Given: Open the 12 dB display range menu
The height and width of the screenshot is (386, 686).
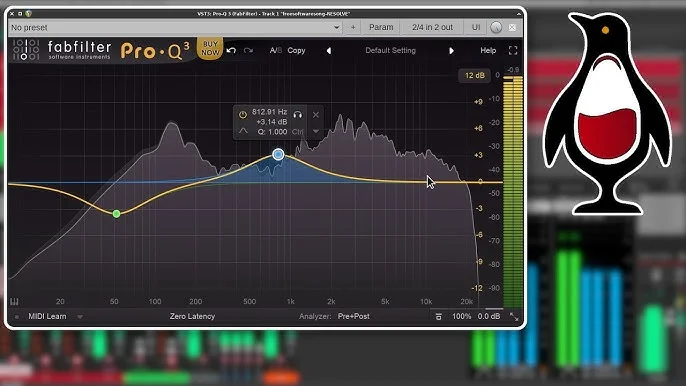Looking at the screenshot, I should point(474,75).
